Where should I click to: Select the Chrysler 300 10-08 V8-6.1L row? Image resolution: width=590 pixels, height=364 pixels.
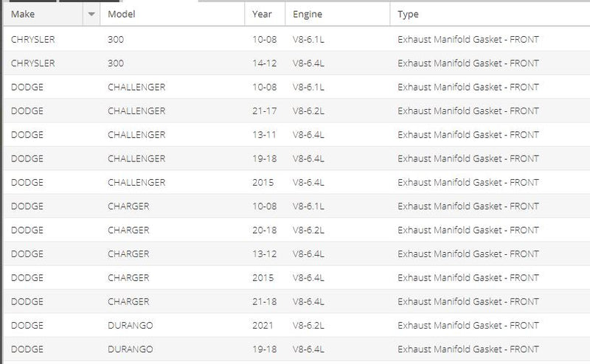click(297, 39)
